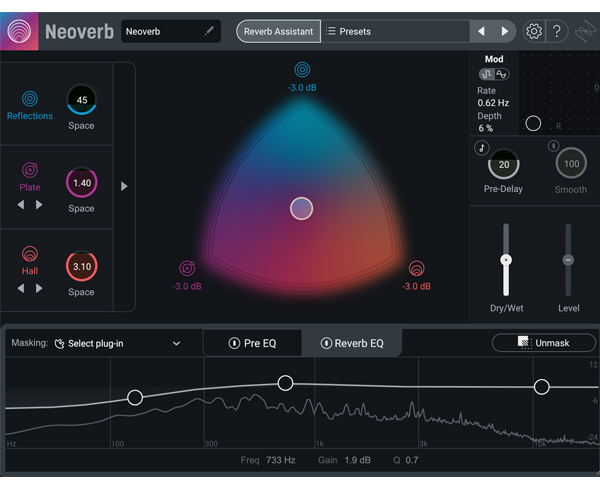Viewport: 600px width, 491px height.
Task: Click the Level slider handle
Action: click(x=568, y=260)
